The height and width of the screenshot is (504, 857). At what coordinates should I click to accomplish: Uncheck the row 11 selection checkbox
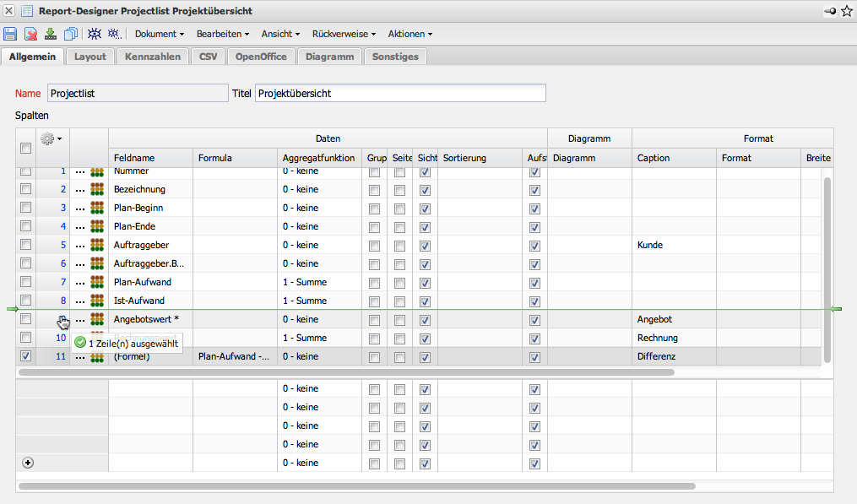[x=25, y=356]
